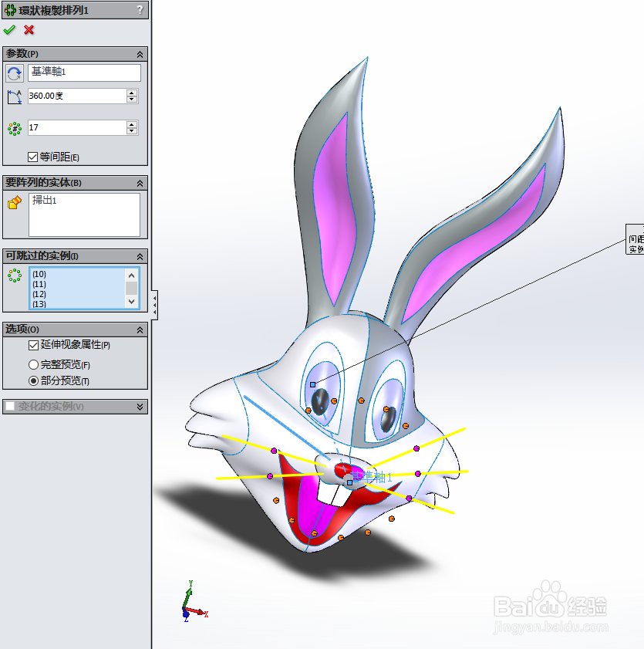Select skipped instance (12) in the list

coord(39,294)
